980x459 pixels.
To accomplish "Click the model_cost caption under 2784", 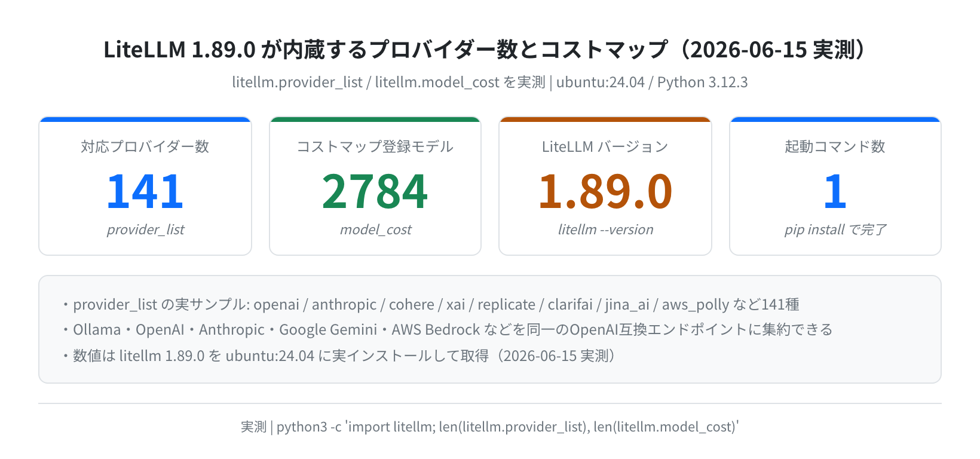I will click(x=375, y=229).
